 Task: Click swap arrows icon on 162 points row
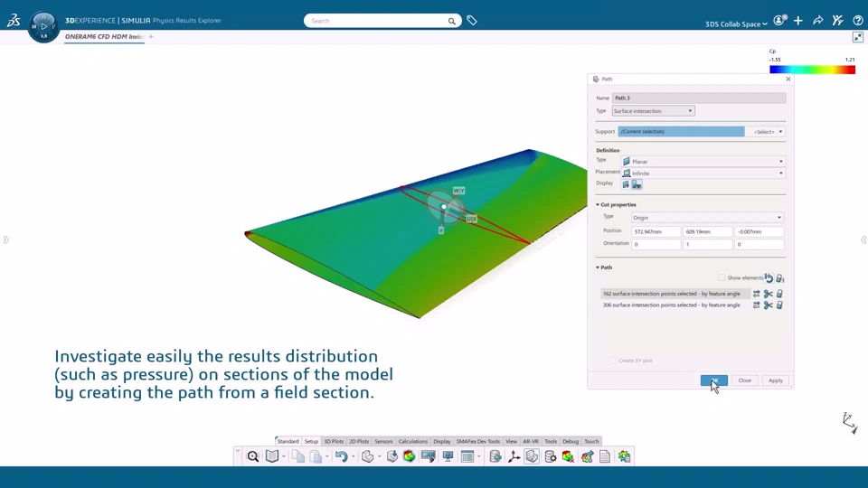(756, 294)
